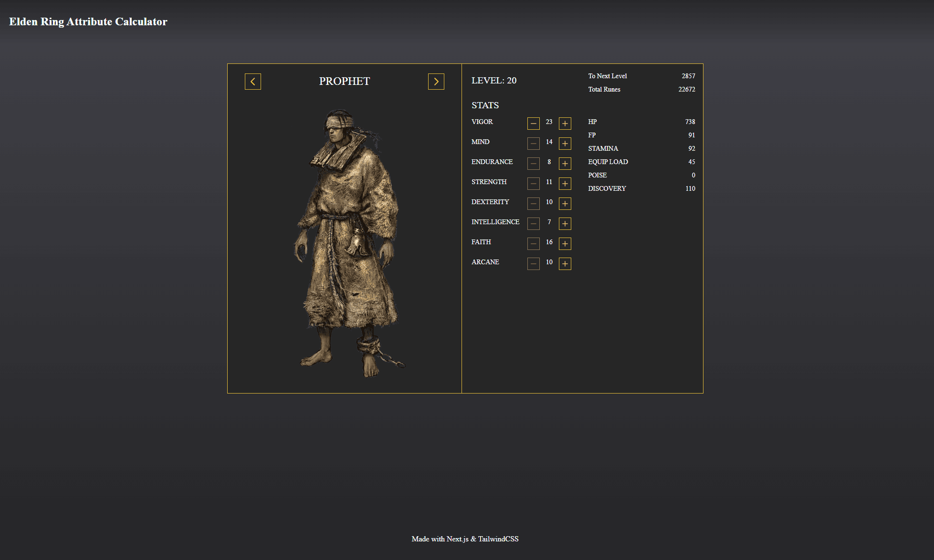
Task: Click the HP value 738
Action: point(690,122)
